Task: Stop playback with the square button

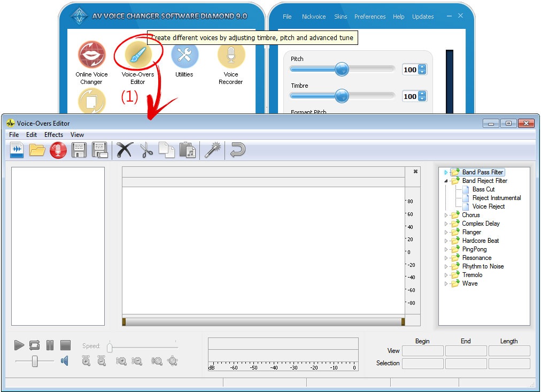Action: 65,345
